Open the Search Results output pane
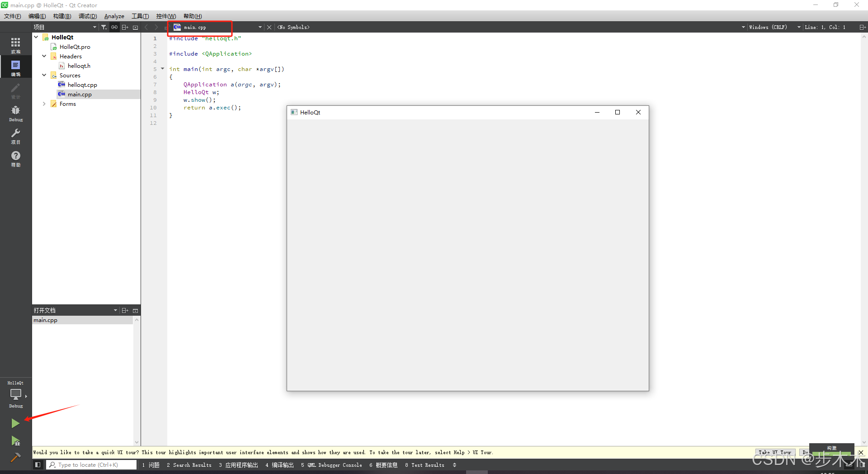 (x=189, y=465)
